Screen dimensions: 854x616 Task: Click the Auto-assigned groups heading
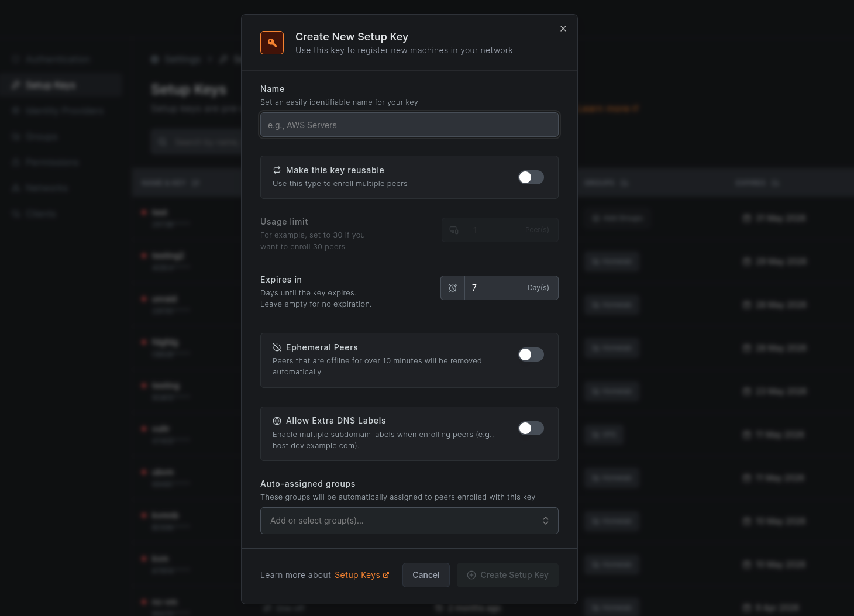tap(308, 484)
